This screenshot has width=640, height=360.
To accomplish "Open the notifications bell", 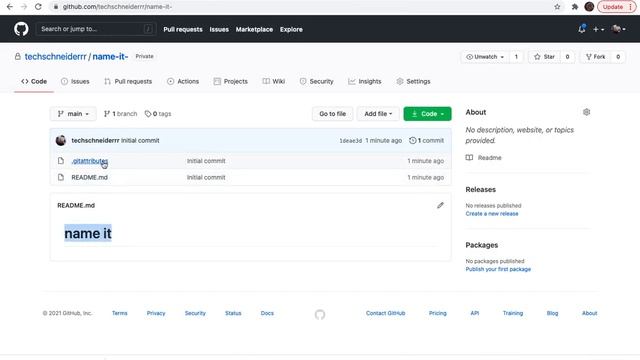I will (582, 29).
